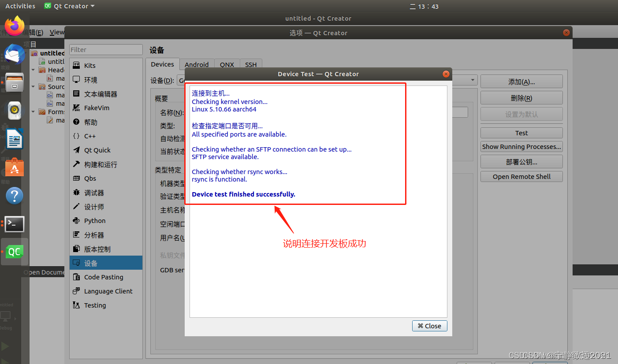Open Qt Creator app menu in top bar
The width and height of the screenshot is (618, 364).
(x=70, y=6)
